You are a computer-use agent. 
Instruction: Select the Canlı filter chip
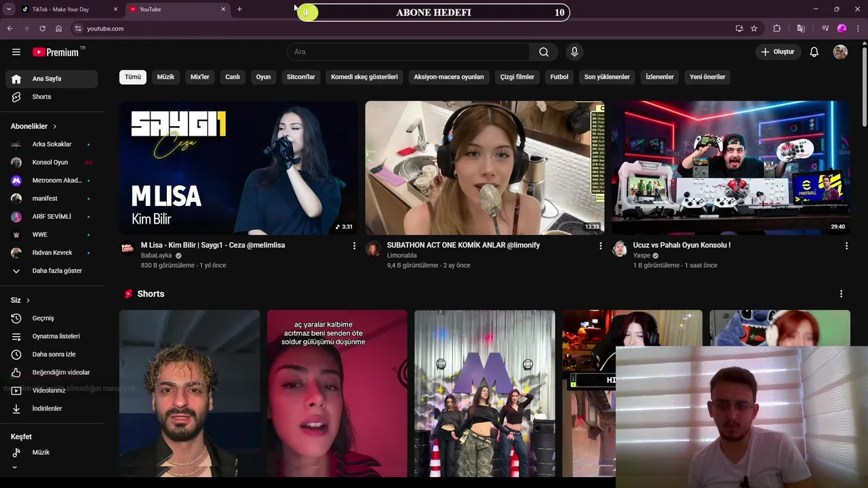[233, 77]
